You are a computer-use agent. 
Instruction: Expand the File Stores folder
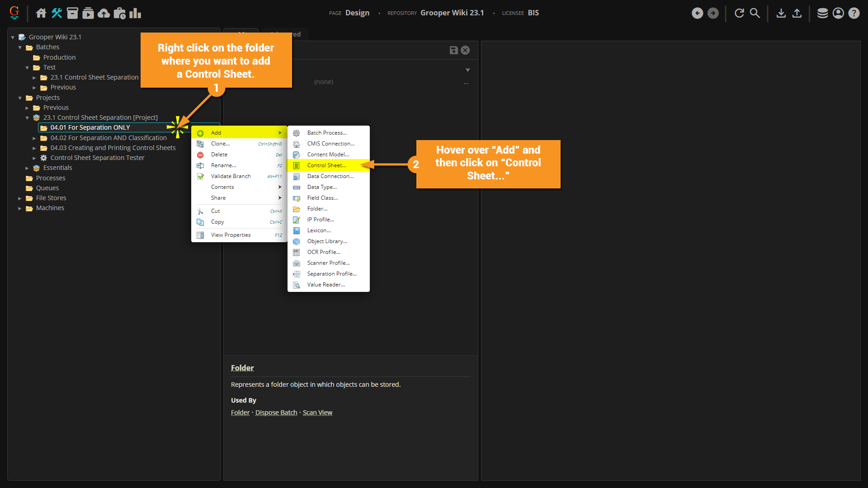pyautogui.click(x=20, y=198)
